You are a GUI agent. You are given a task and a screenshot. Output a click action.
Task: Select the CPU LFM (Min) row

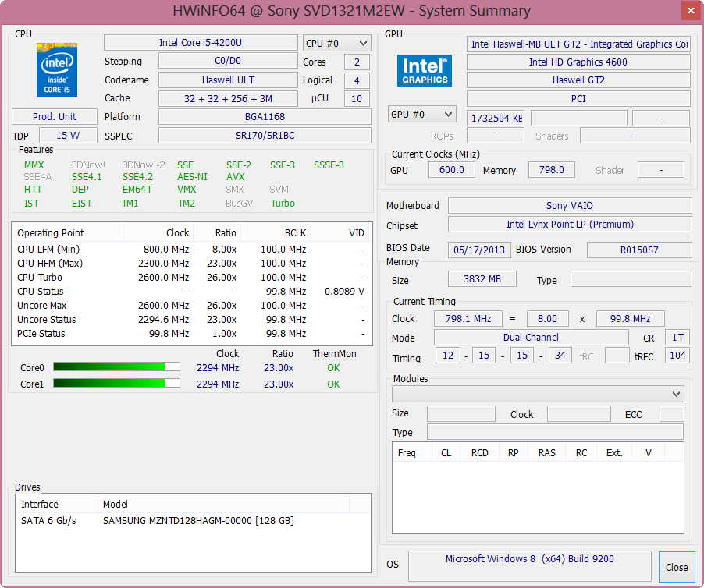pos(192,249)
